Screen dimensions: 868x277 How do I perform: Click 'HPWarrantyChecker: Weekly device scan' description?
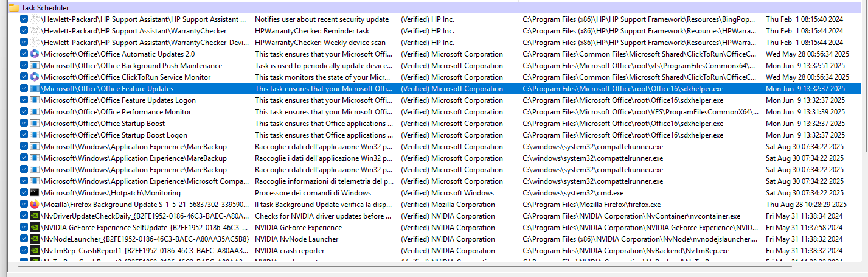click(x=320, y=43)
